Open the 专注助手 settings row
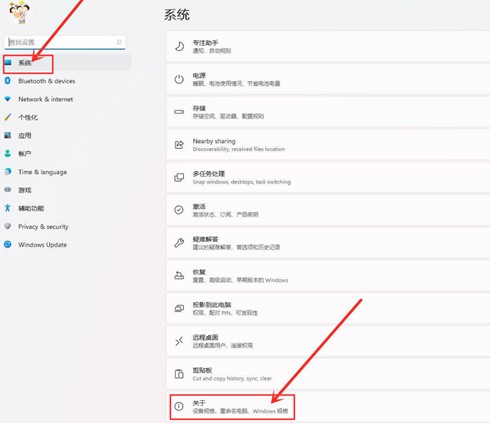This screenshot has width=490, height=423. (328, 46)
